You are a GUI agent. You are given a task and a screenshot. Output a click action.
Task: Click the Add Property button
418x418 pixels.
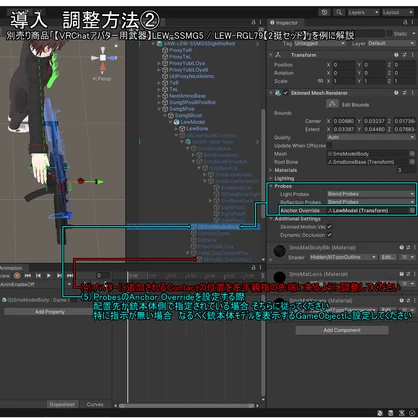(50, 312)
